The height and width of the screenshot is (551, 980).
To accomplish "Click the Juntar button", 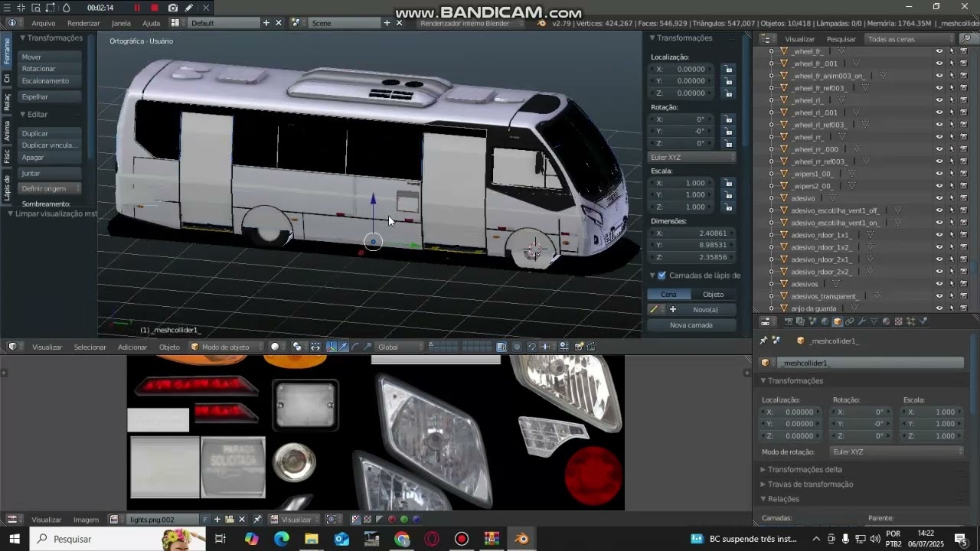I will [x=51, y=174].
